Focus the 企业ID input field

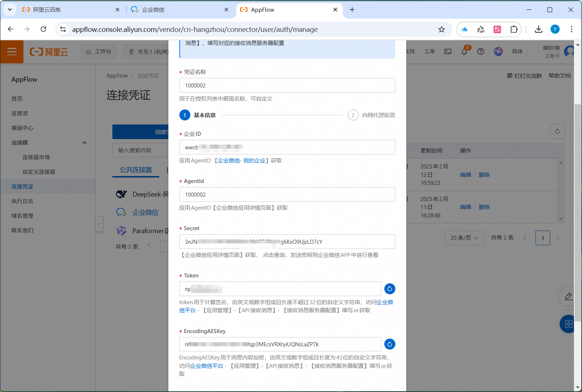(287, 147)
